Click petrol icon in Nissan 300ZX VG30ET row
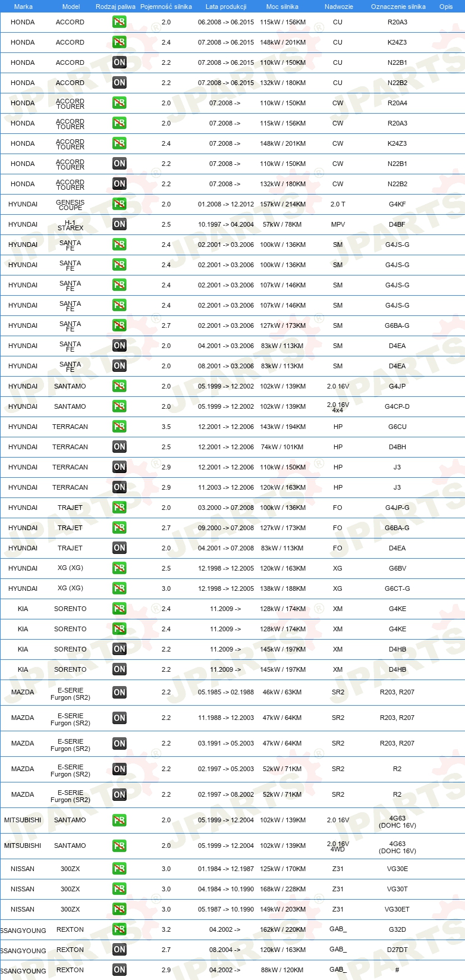 pos(119,909)
